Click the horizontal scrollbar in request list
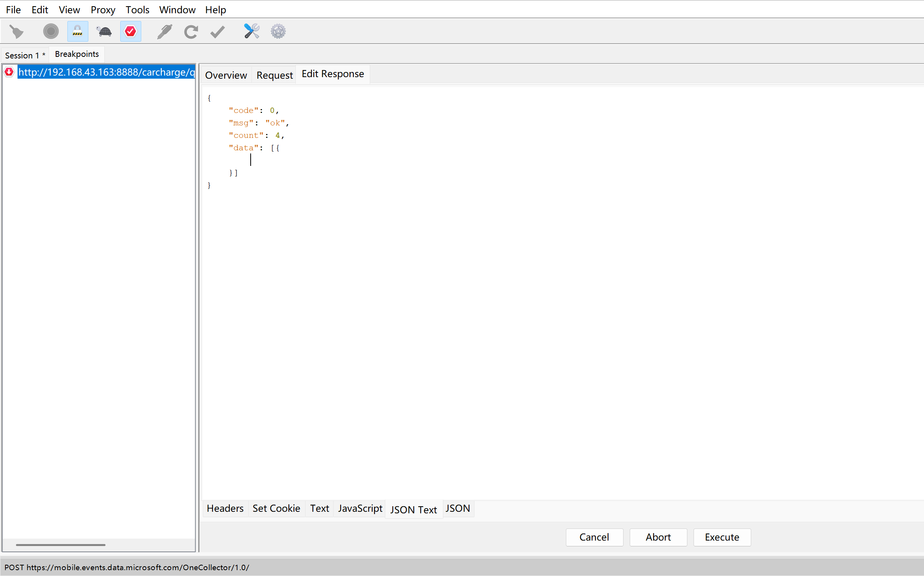 (x=61, y=545)
